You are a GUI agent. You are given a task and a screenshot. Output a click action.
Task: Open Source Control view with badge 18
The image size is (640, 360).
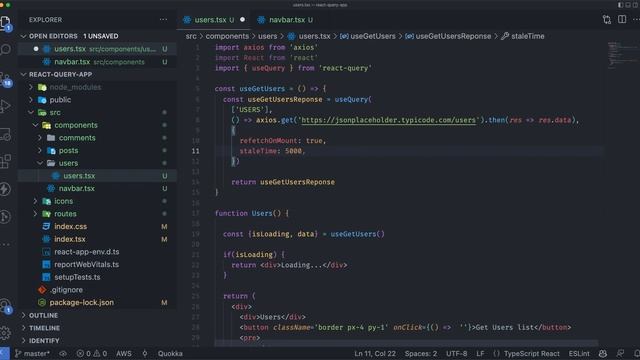[6, 79]
